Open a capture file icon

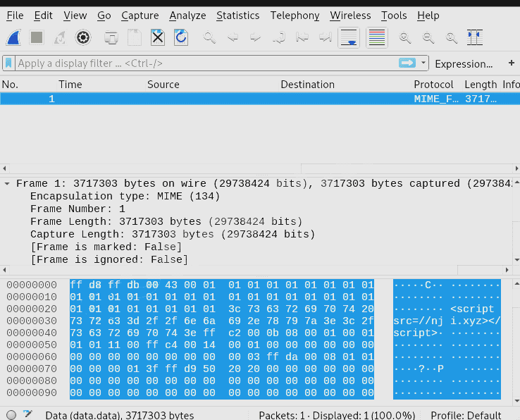click(111, 37)
